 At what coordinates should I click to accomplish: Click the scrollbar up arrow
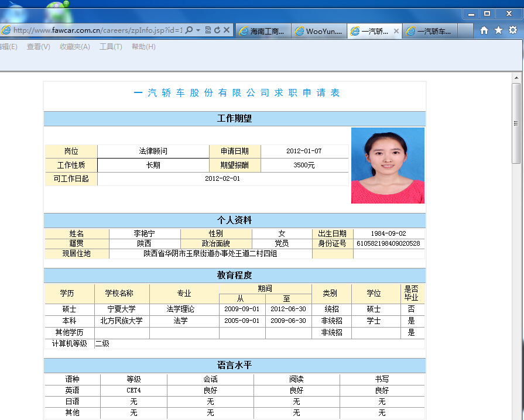click(x=516, y=78)
